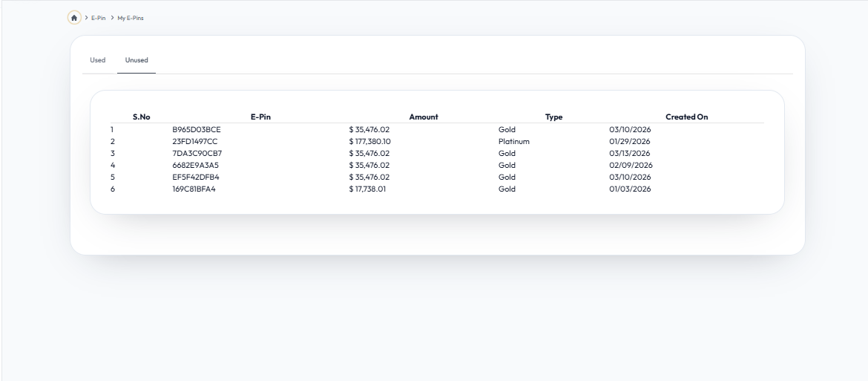Click the date 01/03/2026
The width and height of the screenshot is (868, 381).
[630, 189]
